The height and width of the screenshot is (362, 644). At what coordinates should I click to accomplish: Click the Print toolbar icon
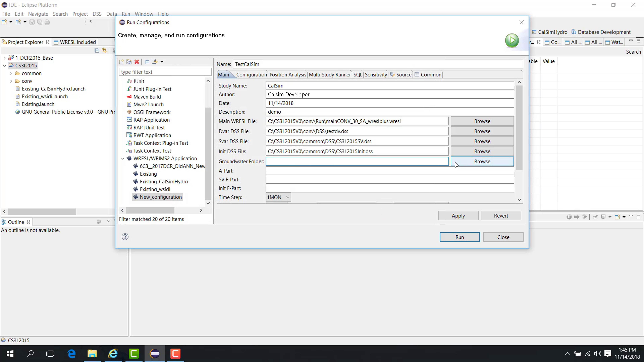click(x=47, y=22)
